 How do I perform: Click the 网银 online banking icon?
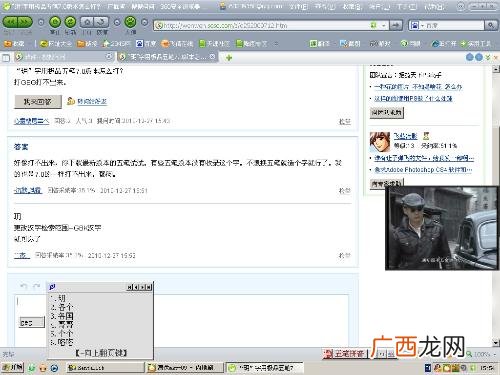pyautogui.click(x=410, y=43)
